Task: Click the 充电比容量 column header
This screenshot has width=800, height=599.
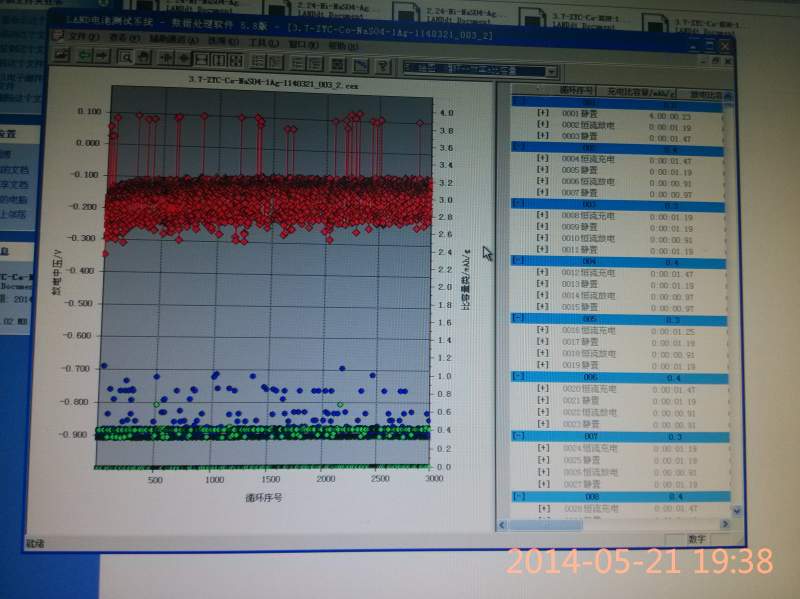Action: coord(641,92)
